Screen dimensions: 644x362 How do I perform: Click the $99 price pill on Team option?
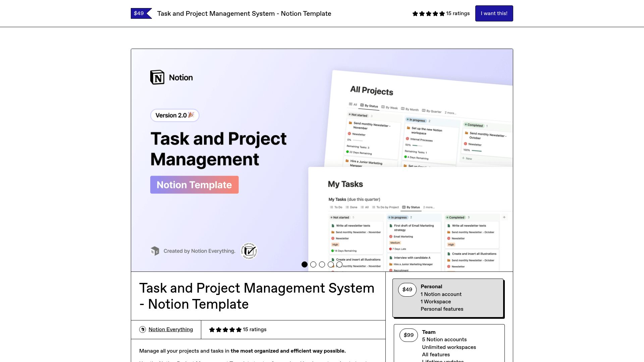click(408, 335)
